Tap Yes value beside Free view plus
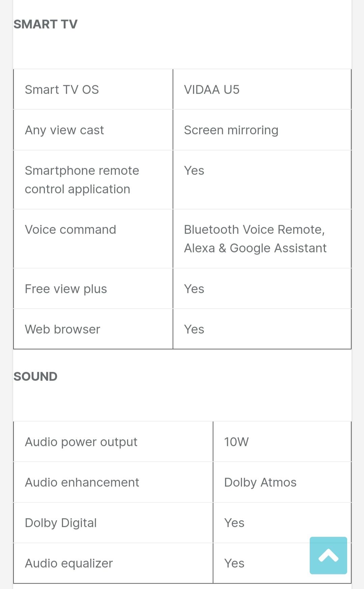The width and height of the screenshot is (364, 589). (x=194, y=289)
